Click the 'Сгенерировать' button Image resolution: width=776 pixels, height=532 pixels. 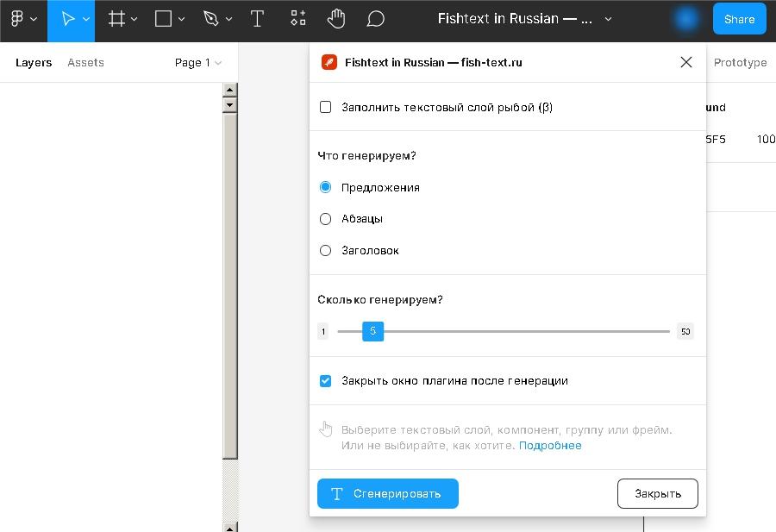click(388, 494)
